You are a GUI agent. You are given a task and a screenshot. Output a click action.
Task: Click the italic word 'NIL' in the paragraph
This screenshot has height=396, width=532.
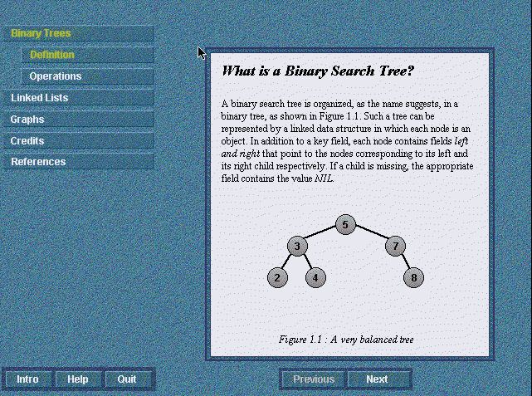click(x=324, y=178)
